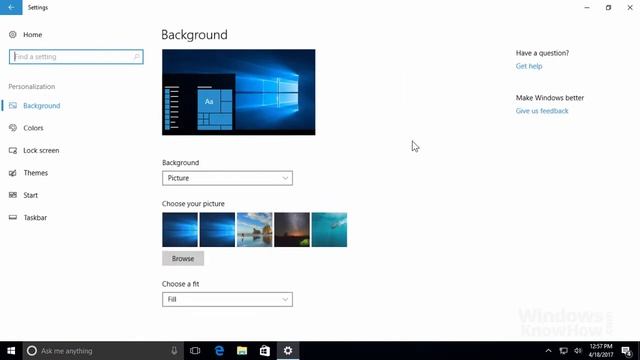The height and width of the screenshot is (360, 640).
Task: Open the Action Center notifications icon
Action: click(x=627, y=351)
